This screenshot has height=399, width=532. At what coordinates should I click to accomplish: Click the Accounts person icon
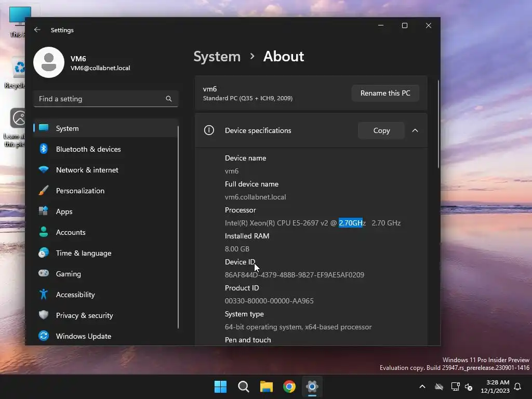pos(44,232)
